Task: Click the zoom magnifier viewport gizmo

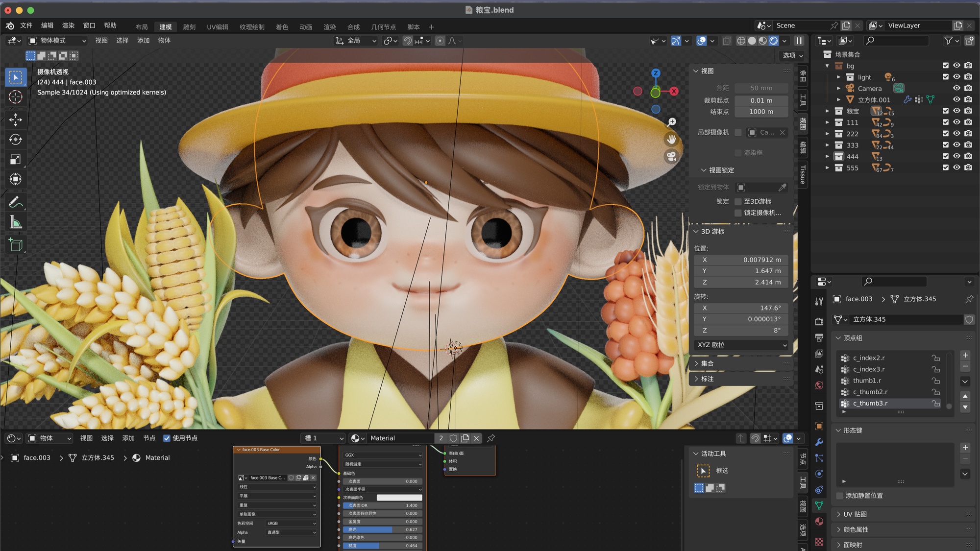Action: [671, 122]
